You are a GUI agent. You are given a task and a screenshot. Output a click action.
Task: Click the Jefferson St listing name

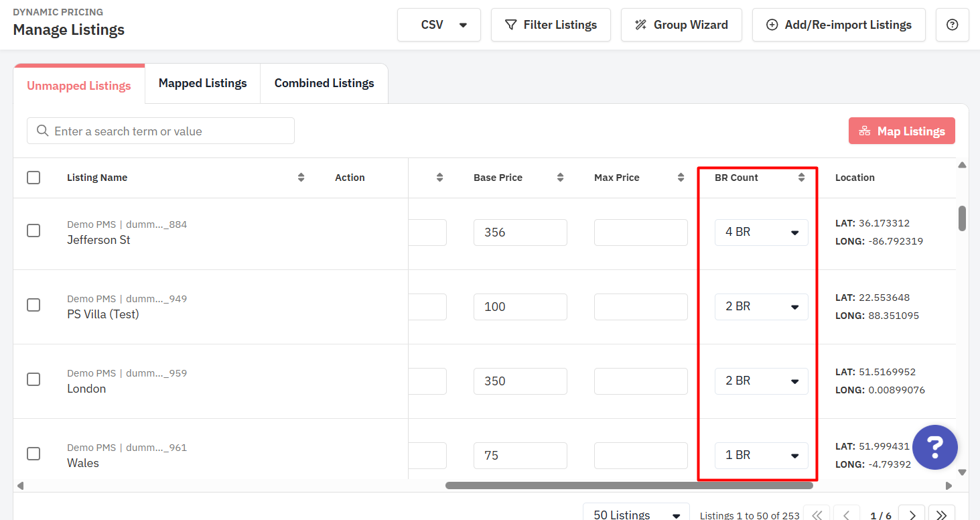(x=98, y=240)
